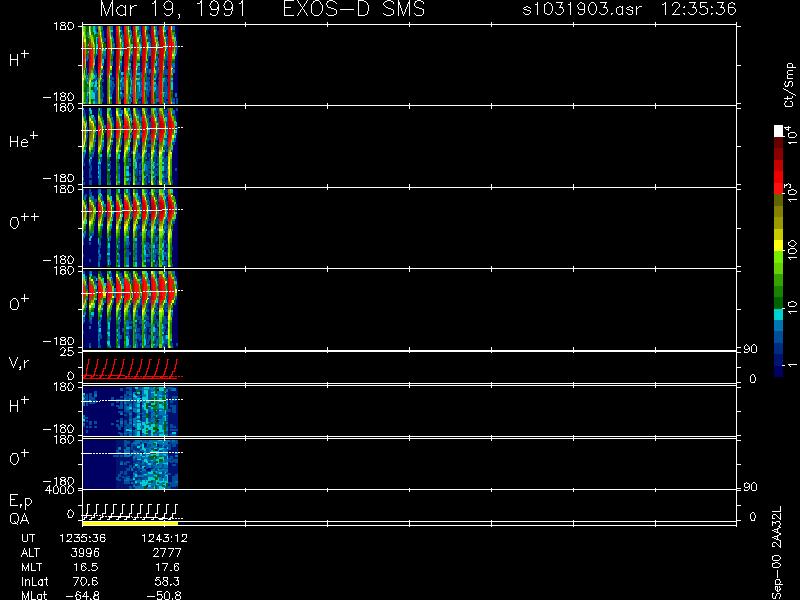Click the MLat value -64.8

pyautogui.click(x=83, y=595)
